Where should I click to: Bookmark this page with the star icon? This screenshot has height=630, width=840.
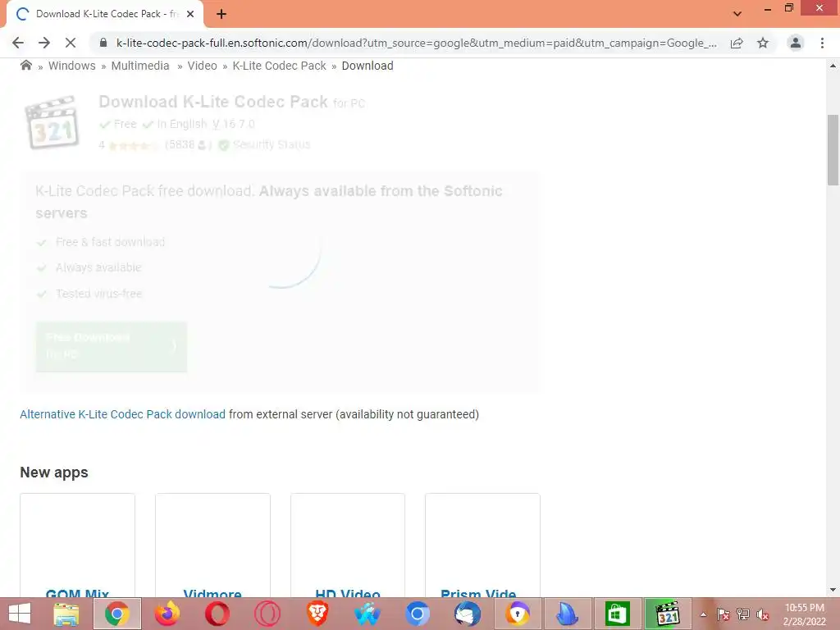click(763, 43)
